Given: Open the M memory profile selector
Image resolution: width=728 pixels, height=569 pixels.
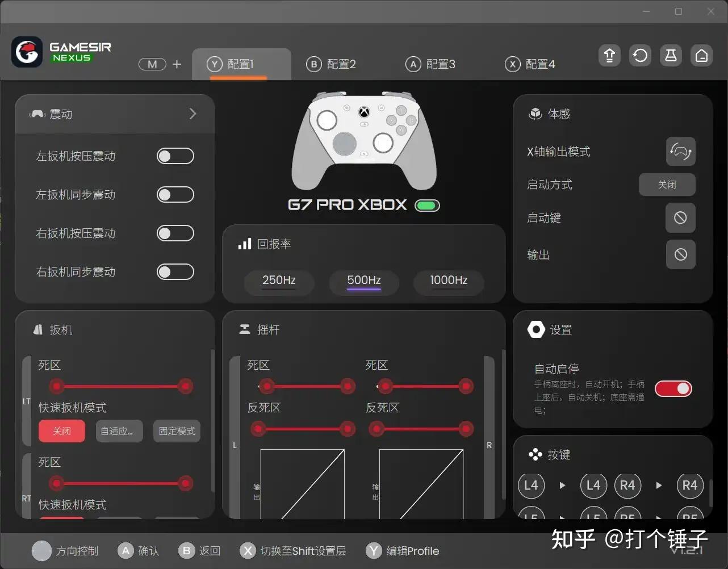Looking at the screenshot, I should click(152, 64).
